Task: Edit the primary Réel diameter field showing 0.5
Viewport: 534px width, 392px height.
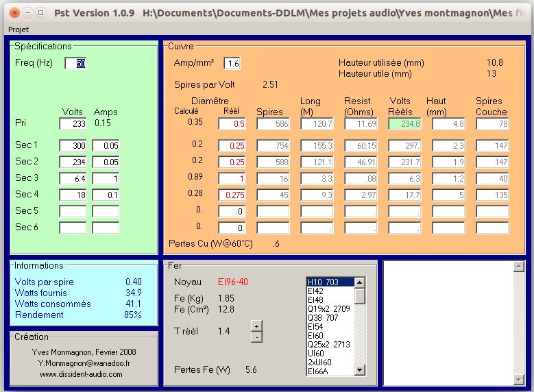Action: click(x=232, y=124)
